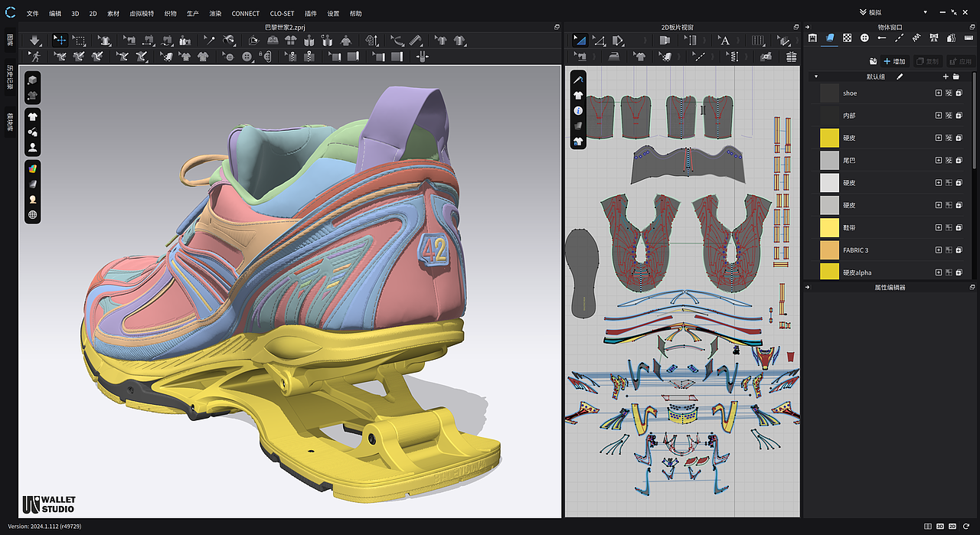This screenshot has height=535, width=980.
Task: Toggle the shirt display icon in 2D window sidebar
Action: tap(578, 96)
